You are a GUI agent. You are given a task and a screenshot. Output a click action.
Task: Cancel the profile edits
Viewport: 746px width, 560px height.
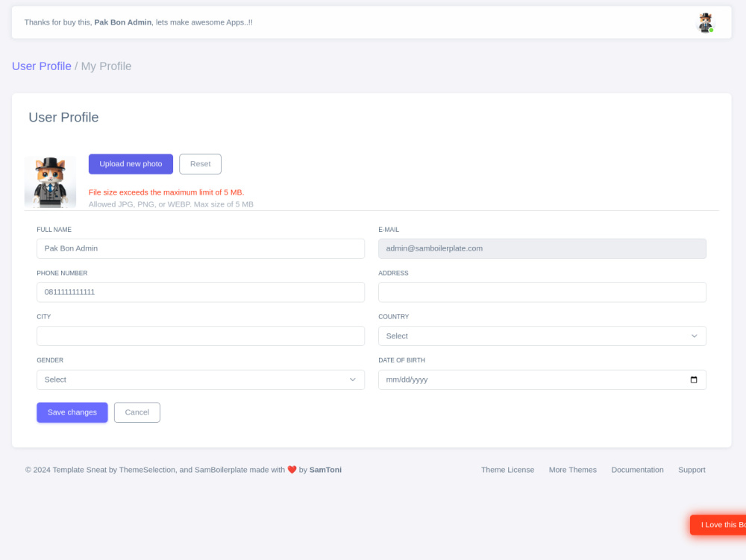pos(137,412)
